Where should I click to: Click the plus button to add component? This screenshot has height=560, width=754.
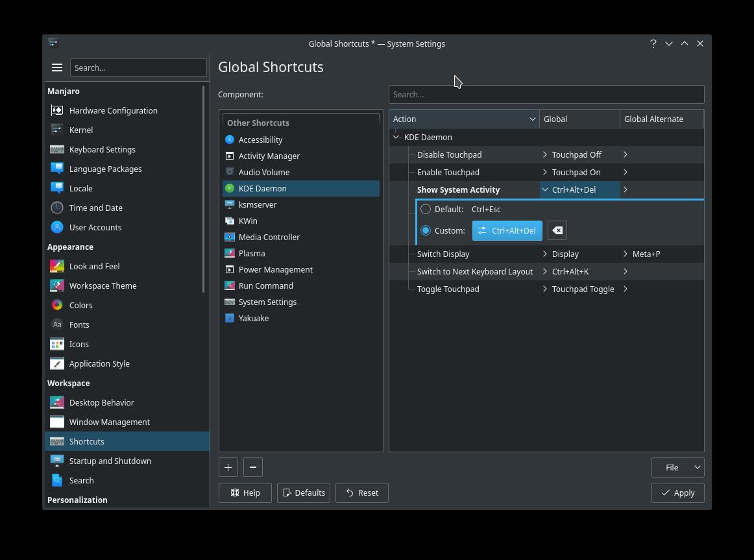tap(228, 467)
